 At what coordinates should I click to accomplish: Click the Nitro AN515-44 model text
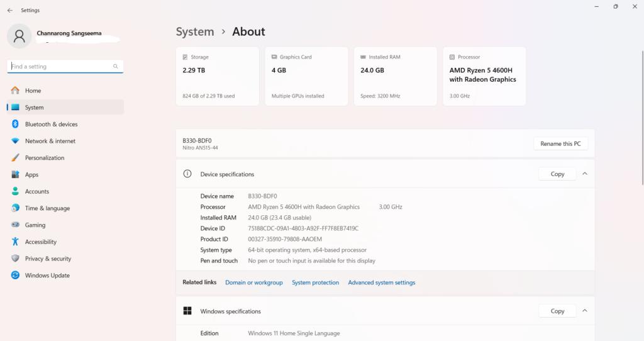click(201, 148)
